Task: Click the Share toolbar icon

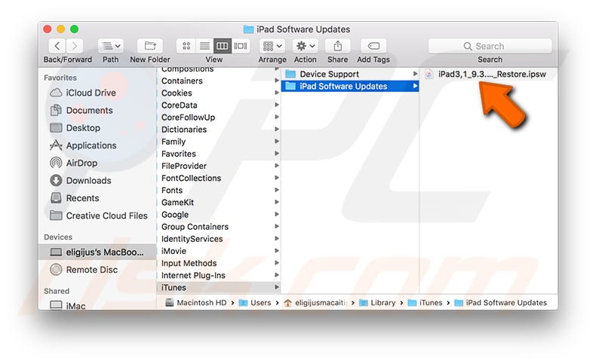Action: (337, 46)
